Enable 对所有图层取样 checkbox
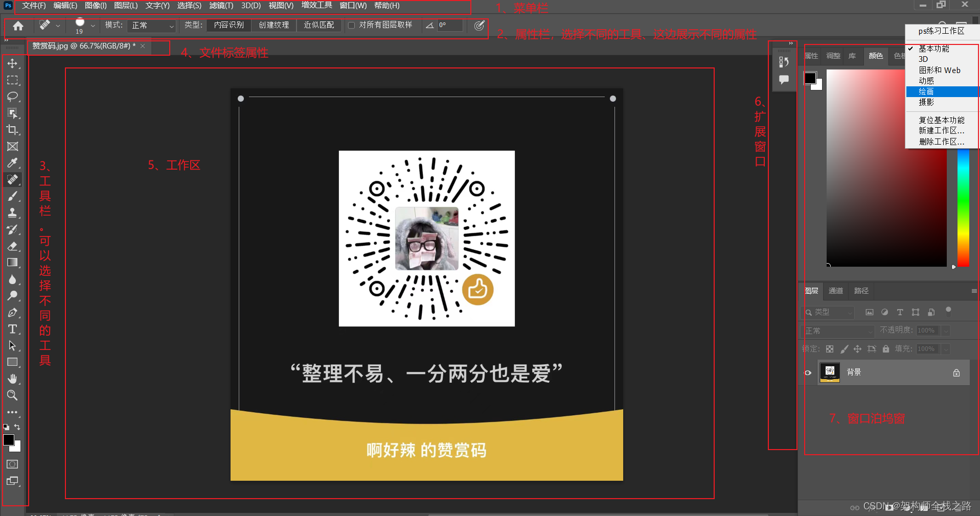980x516 pixels. pyautogui.click(x=351, y=25)
